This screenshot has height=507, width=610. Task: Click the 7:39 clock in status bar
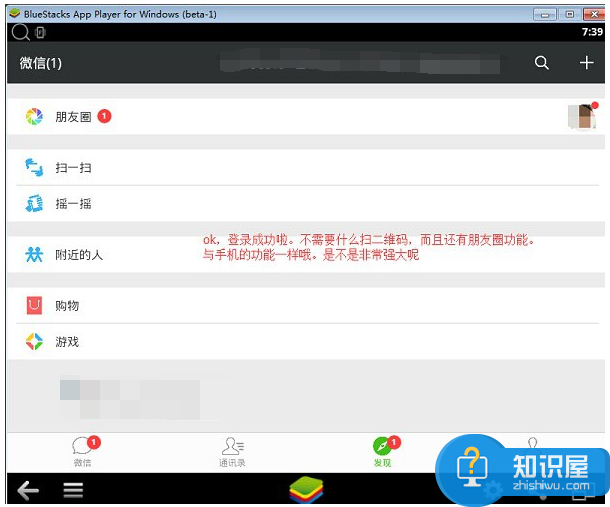[592, 32]
